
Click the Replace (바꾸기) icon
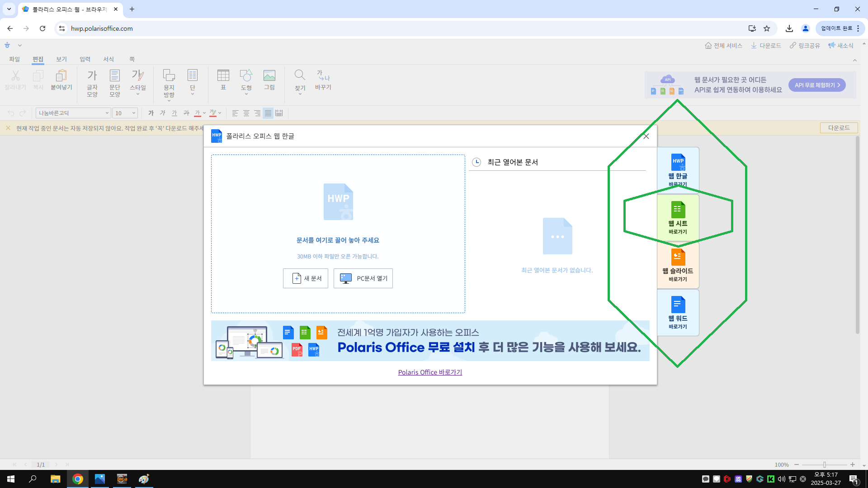coord(323,80)
